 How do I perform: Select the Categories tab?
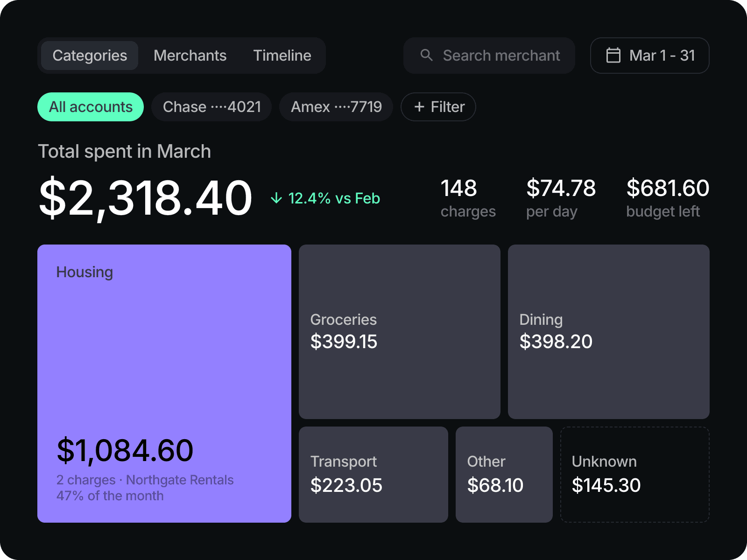pyautogui.click(x=90, y=56)
